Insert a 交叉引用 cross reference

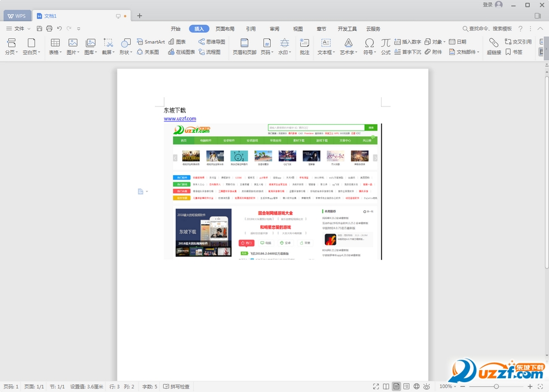point(518,42)
